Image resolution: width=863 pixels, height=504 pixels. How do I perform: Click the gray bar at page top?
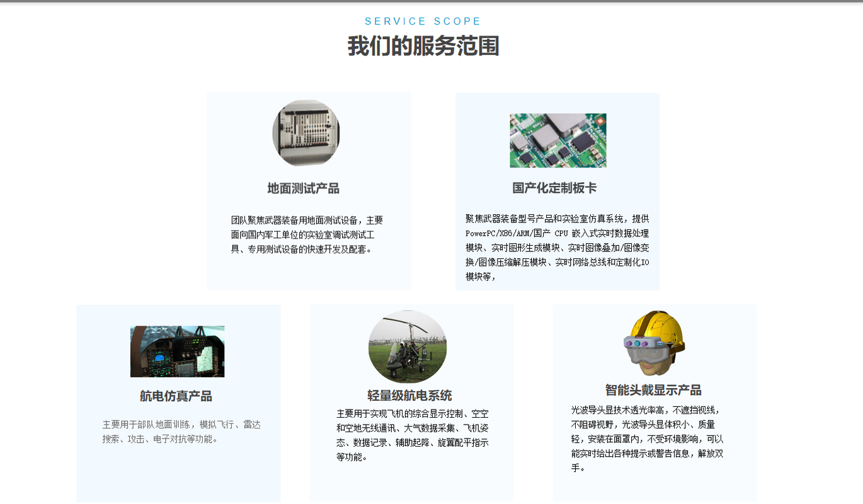pos(431,1)
